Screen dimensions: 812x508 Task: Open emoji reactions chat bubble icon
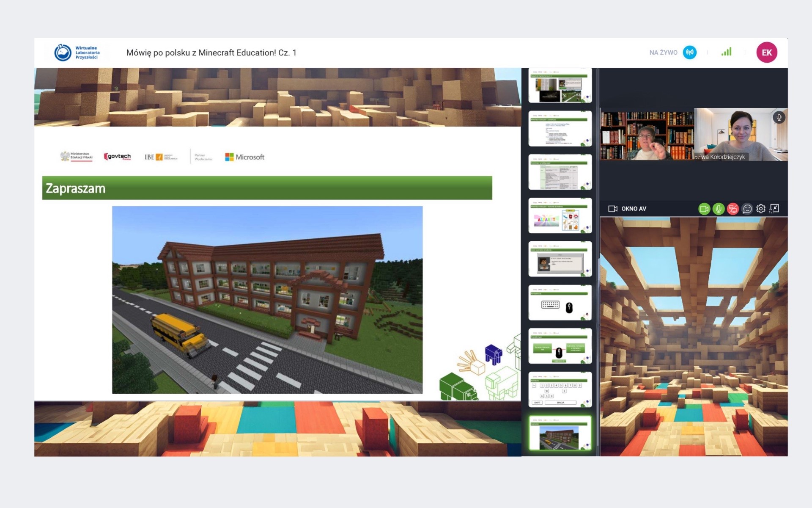747,209
